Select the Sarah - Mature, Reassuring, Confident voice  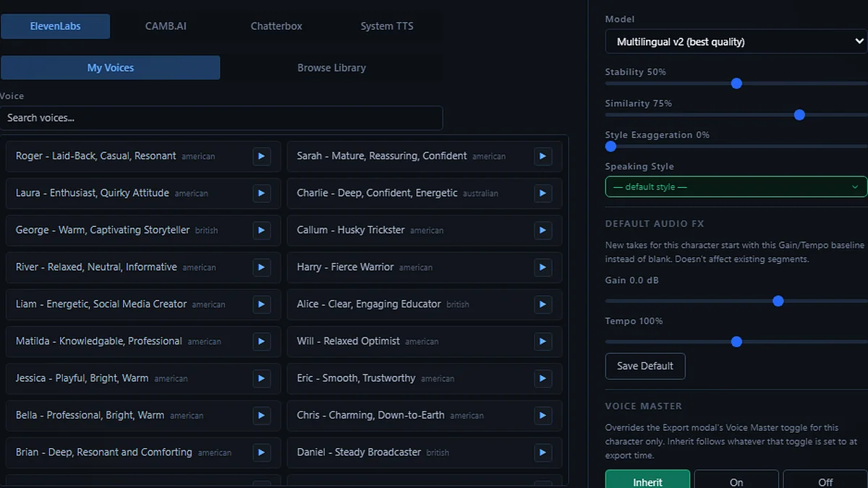pos(425,156)
